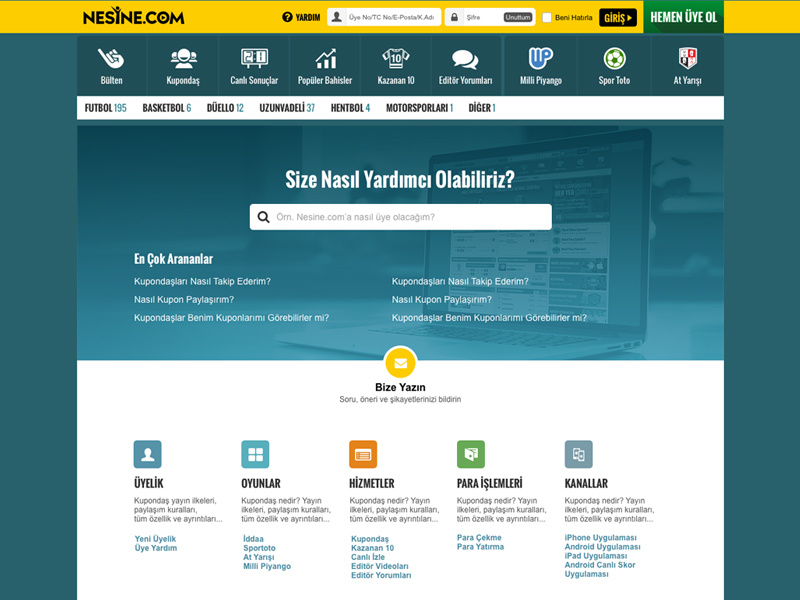Select the BASKETBOL 6 tab

tap(167, 108)
